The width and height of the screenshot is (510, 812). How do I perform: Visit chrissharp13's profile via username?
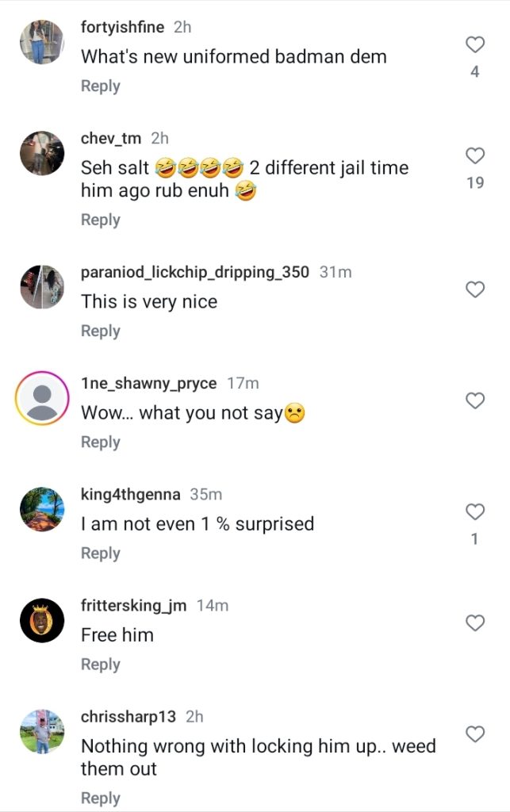tap(128, 716)
